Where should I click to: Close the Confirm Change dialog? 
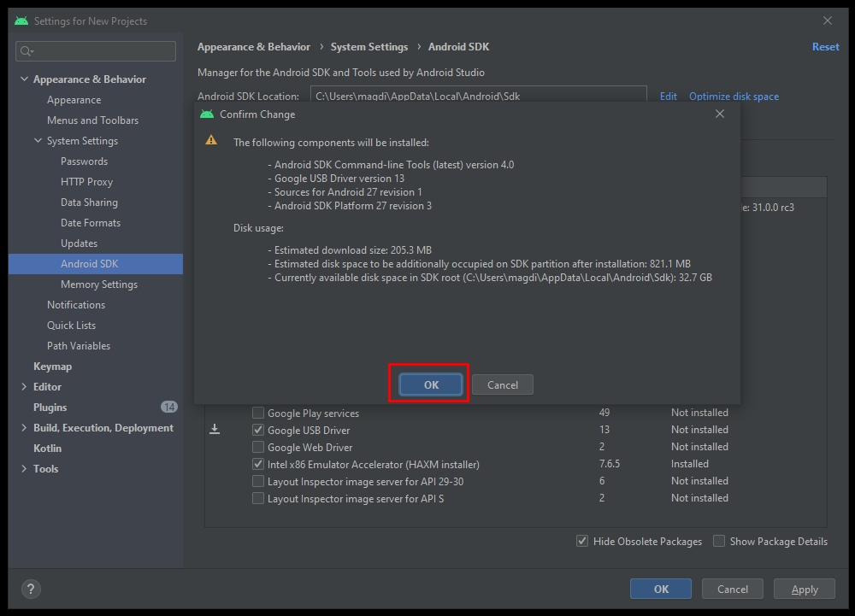720,114
